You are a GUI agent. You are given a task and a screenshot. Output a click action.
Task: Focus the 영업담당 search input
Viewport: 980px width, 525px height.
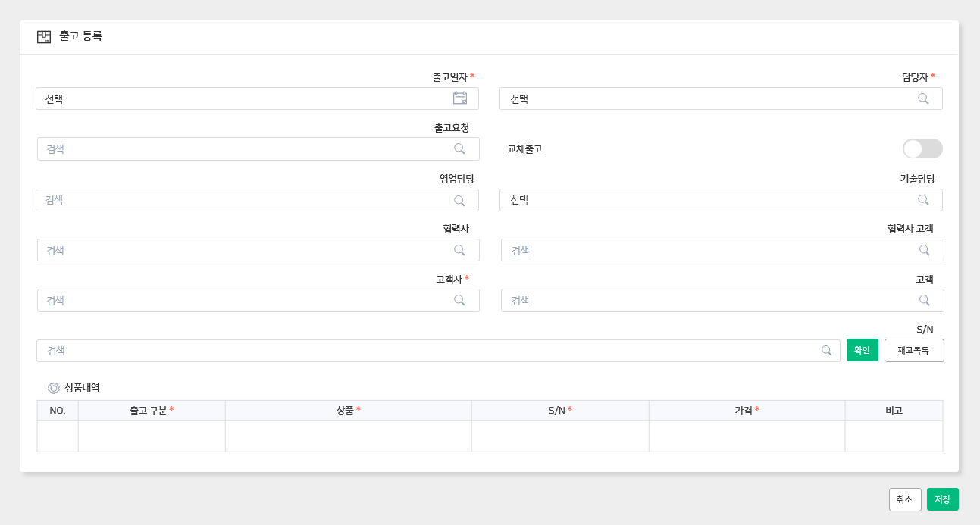(x=257, y=200)
